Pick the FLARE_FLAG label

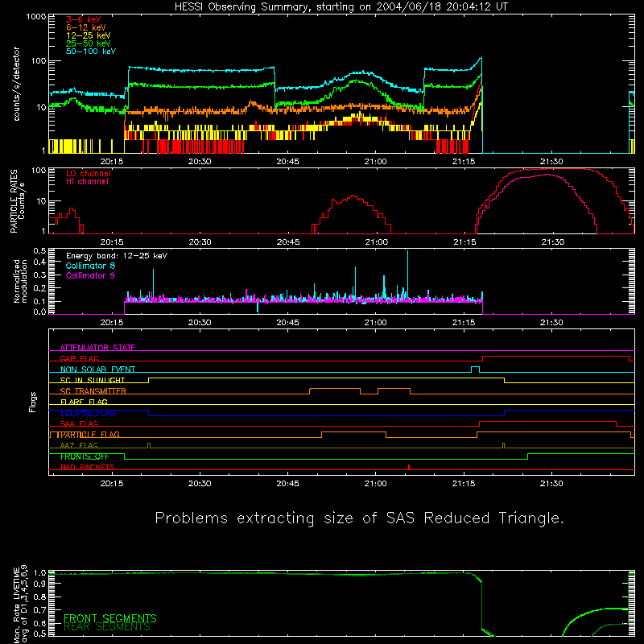tap(84, 402)
